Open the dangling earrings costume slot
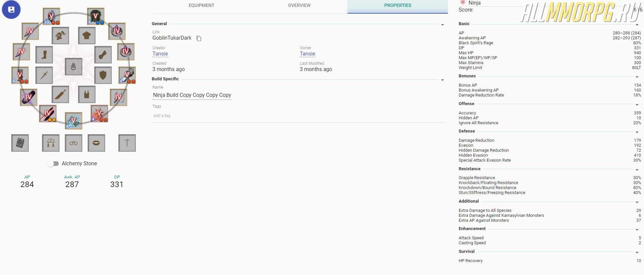This screenshot has height=275, width=644. pyautogui.click(x=51, y=143)
